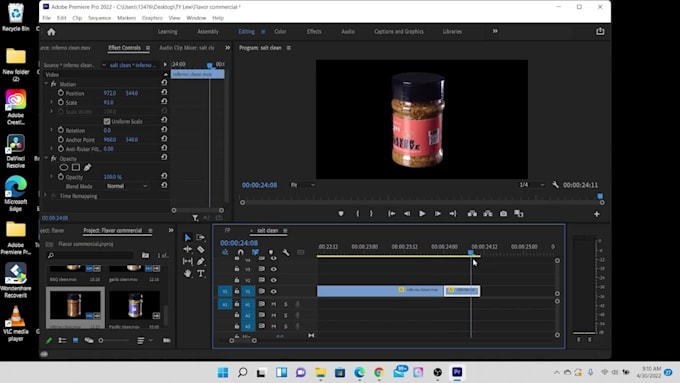This screenshot has width=680, height=383.
Task: Open Button Editor plus icon
Action: click(x=597, y=214)
